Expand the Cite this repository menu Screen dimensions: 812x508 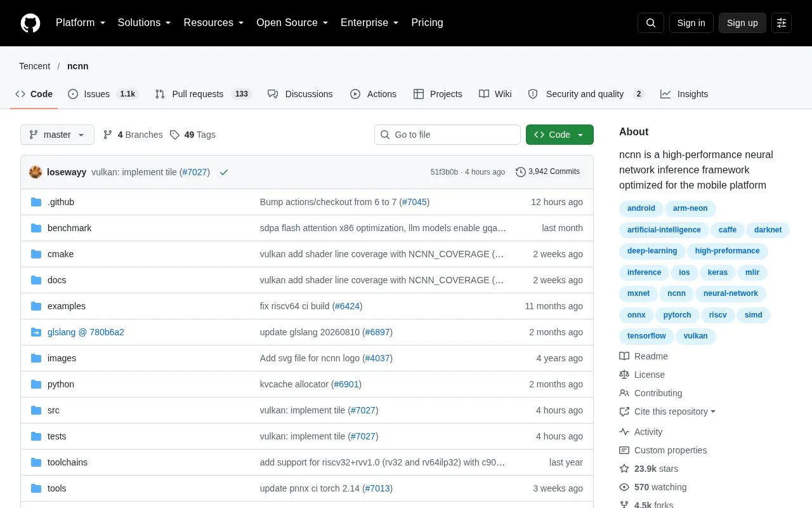click(667, 411)
